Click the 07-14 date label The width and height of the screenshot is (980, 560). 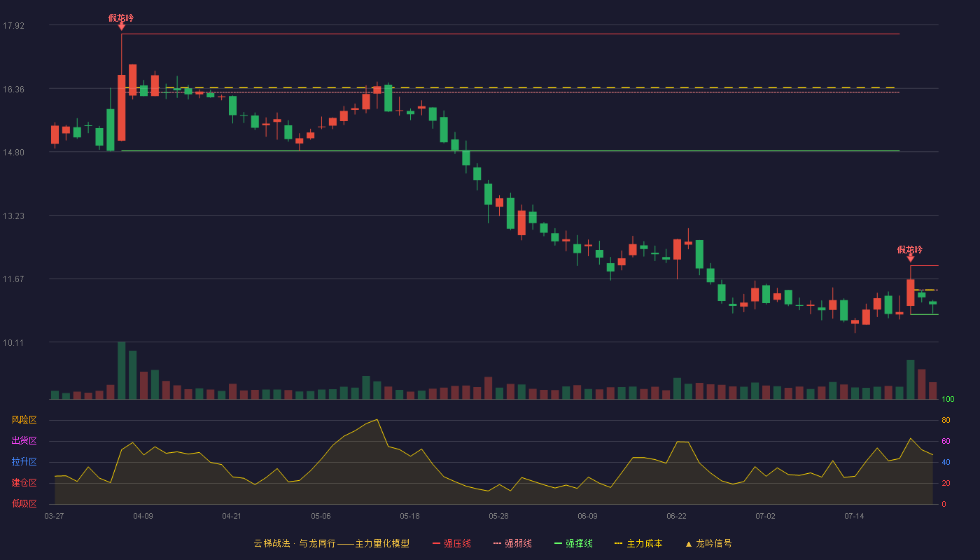point(854,516)
